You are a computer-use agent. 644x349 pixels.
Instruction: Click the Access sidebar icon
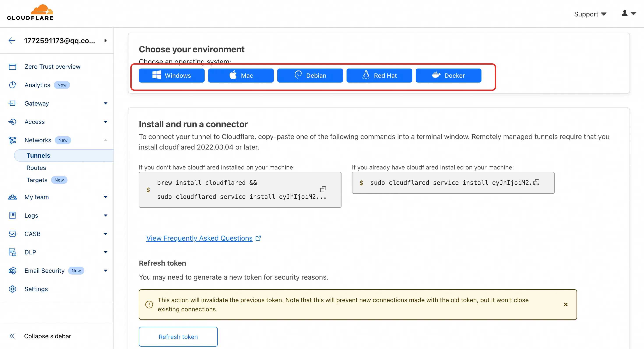(12, 122)
